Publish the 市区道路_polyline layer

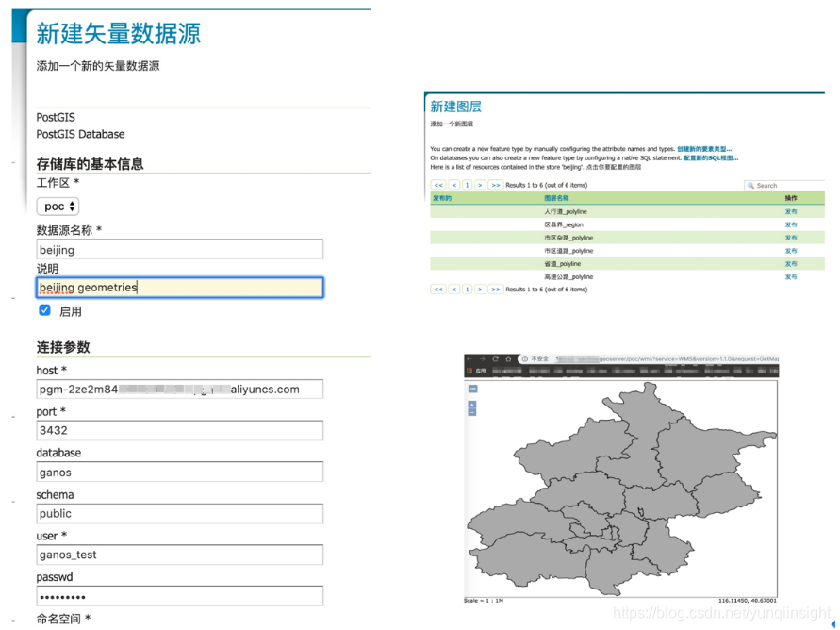(x=791, y=251)
